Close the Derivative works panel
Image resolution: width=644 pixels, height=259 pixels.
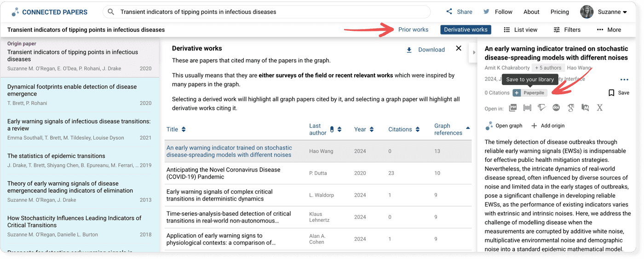pos(459,48)
